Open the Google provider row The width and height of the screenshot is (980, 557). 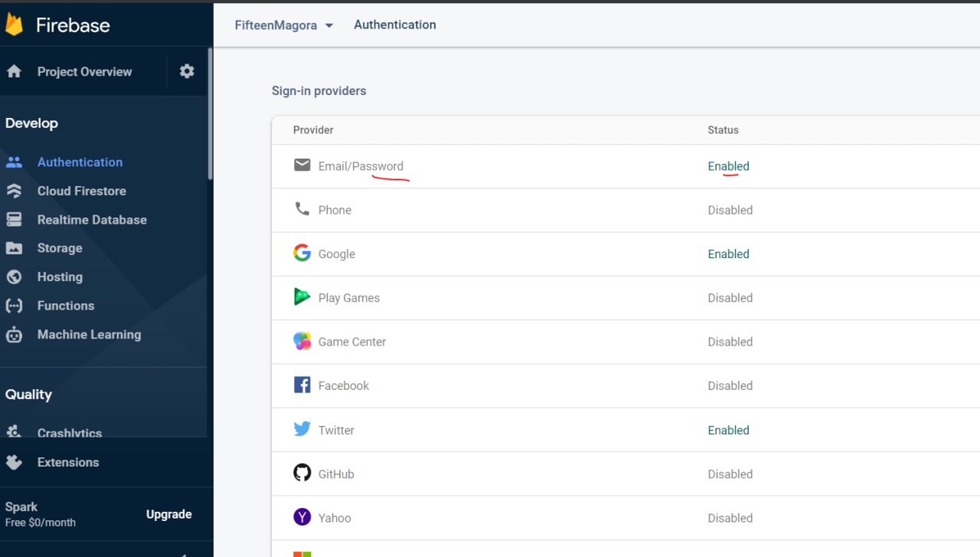pos(626,254)
